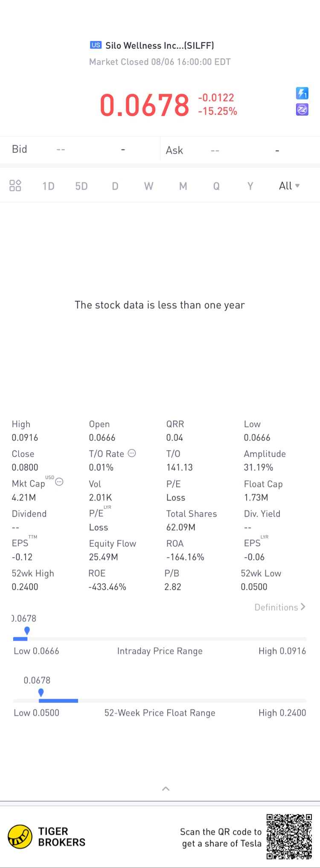Open Mkt Cap currency info icon
The image size is (320, 868).
[59, 482]
